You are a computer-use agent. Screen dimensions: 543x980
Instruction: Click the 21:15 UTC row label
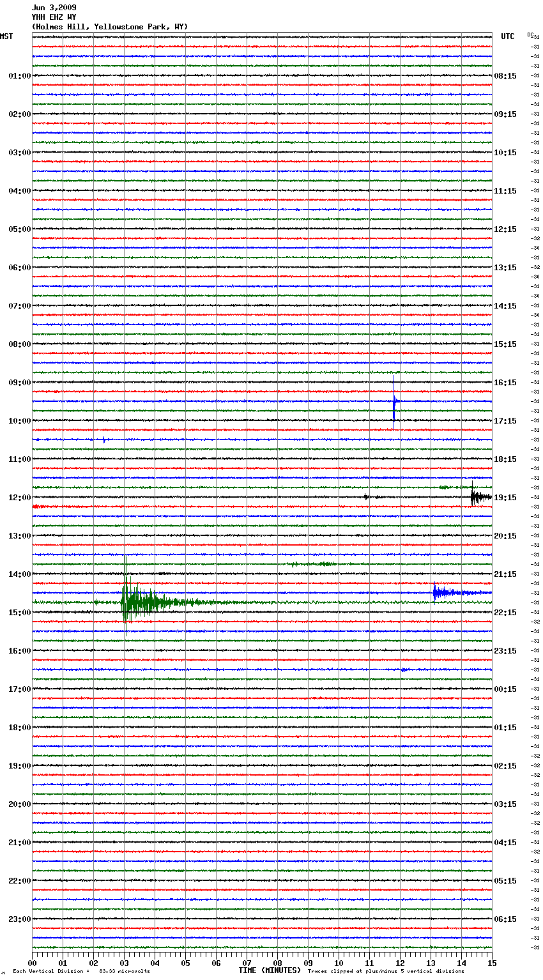pos(505,574)
